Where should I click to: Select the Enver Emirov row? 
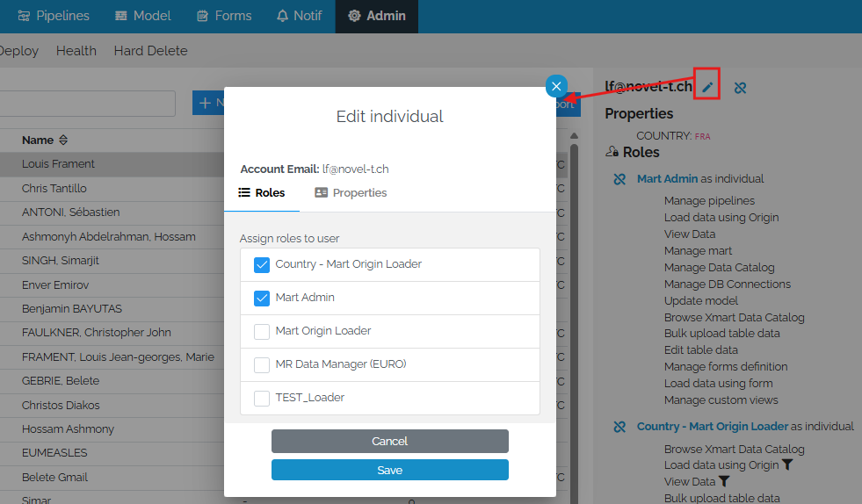[112, 285]
